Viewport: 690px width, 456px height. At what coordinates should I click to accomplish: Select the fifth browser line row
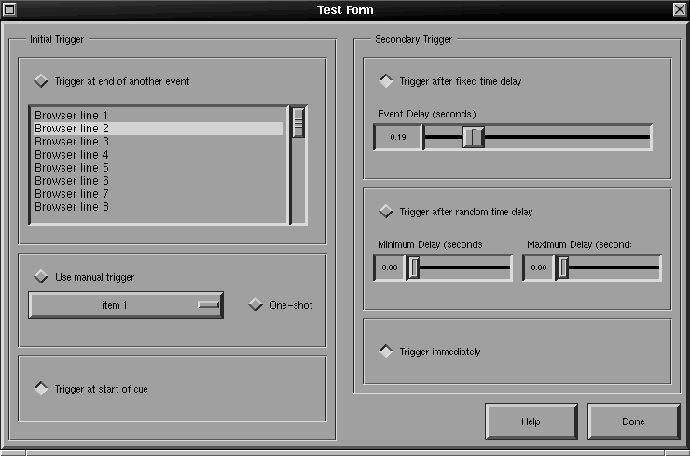158,168
